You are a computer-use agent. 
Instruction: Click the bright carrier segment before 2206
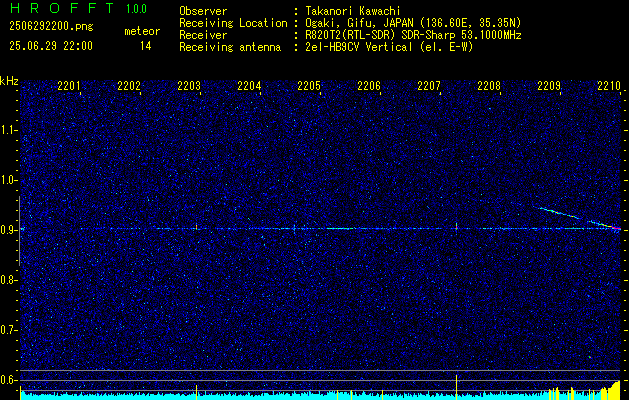click(x=340, y=228)
